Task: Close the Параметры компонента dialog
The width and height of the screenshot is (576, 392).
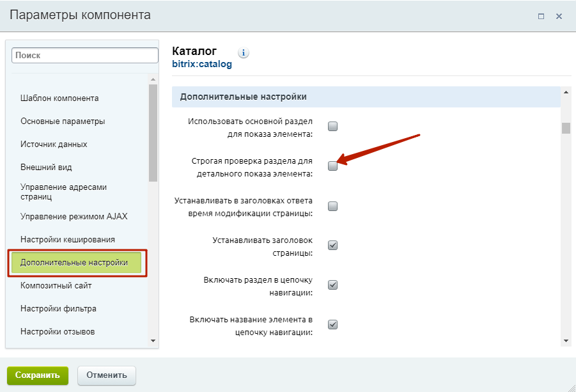Action: (x=559, y=17)
